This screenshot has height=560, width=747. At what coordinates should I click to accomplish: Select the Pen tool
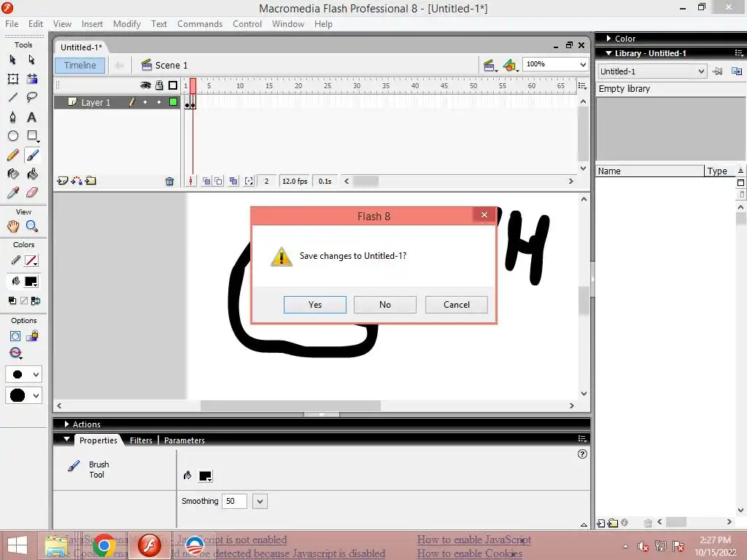pos(13,117)
